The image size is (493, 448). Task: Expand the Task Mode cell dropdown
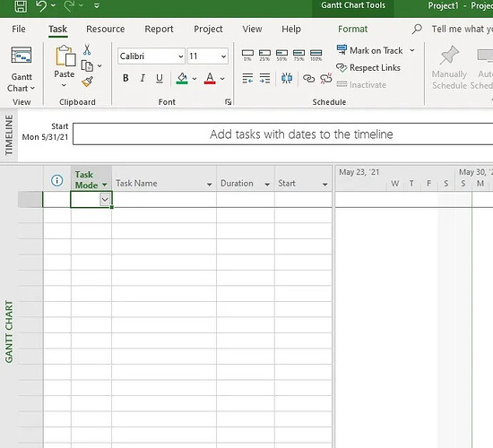click(x=105, y=199)
